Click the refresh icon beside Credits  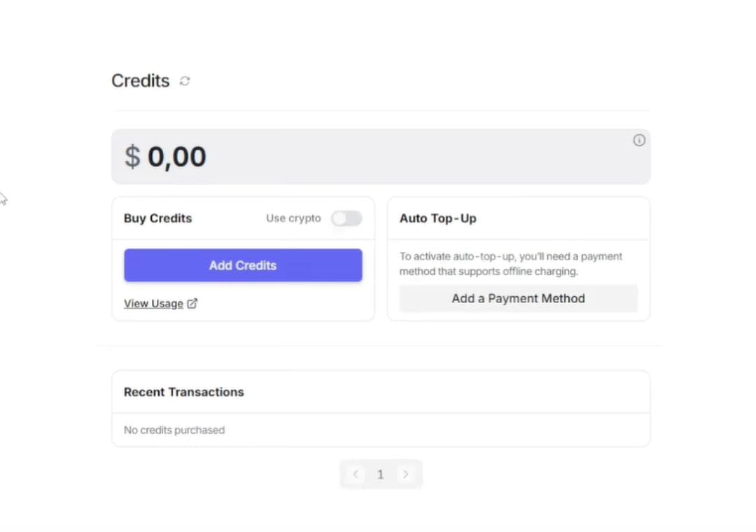[x=185, y=81]
